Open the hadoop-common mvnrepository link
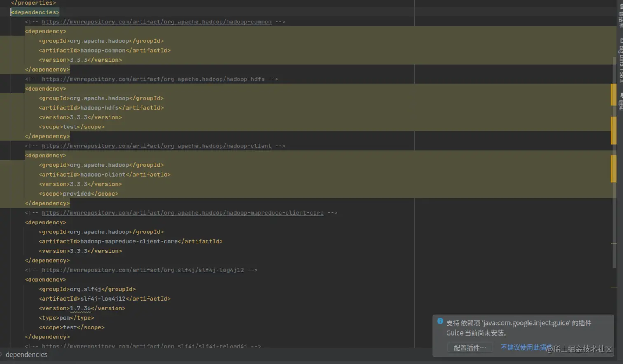The width and height of the screenshot is (623, 364). click(x=157, y=22)
